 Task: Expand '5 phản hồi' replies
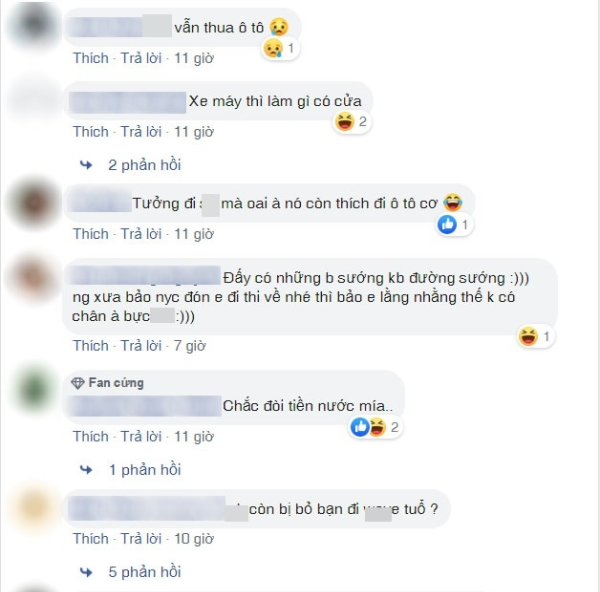[144, 572]
